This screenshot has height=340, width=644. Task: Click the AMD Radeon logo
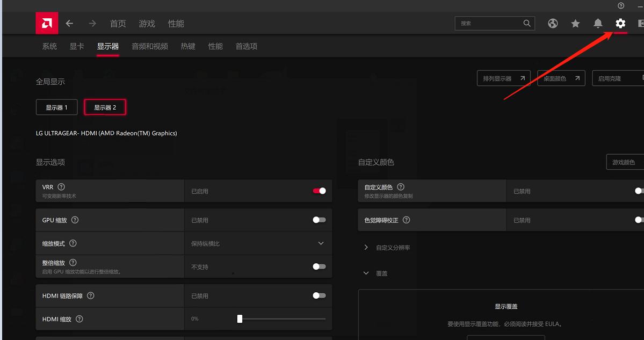(x=47, y=23)
